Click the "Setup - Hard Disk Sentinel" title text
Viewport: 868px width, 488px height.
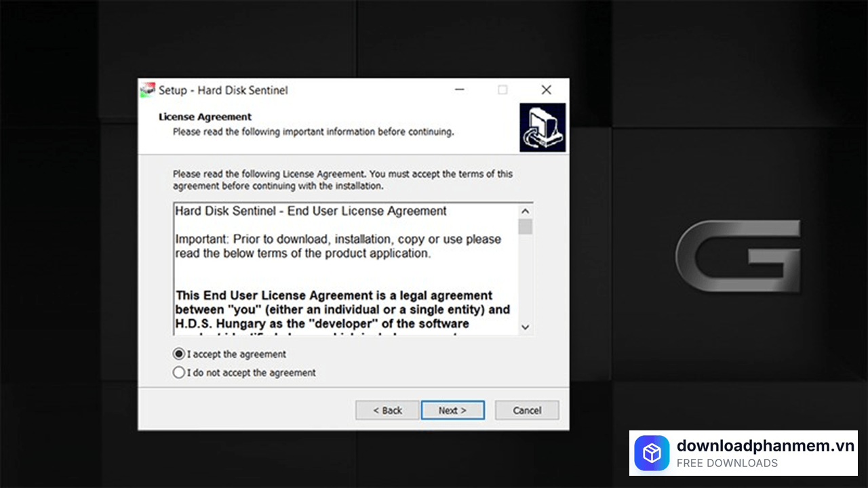pyautogui.click(x=223, y=90)
